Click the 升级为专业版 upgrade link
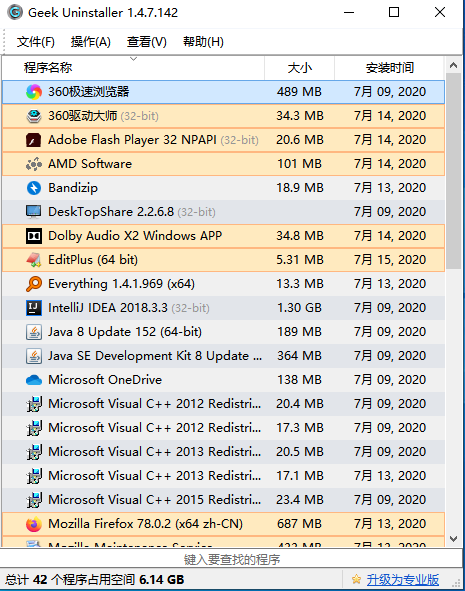This screenshot has width=465, height=591. [403, 579]
